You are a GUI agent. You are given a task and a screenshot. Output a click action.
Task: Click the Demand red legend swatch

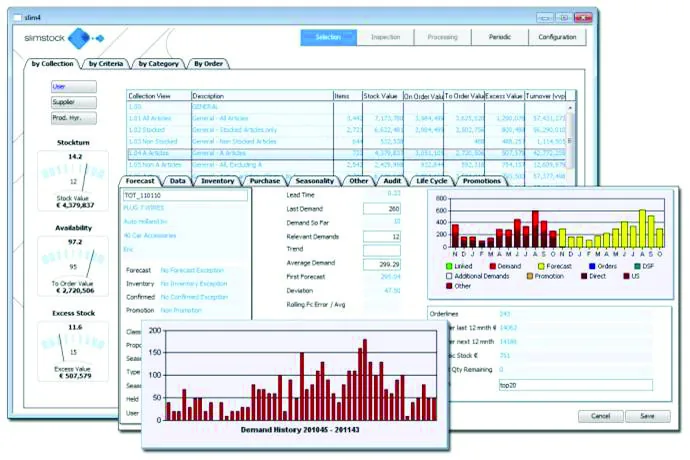pos(493,266)
